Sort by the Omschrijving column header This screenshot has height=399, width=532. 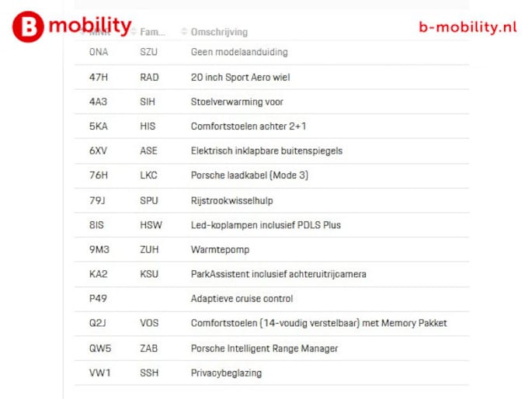coord(219,32)
